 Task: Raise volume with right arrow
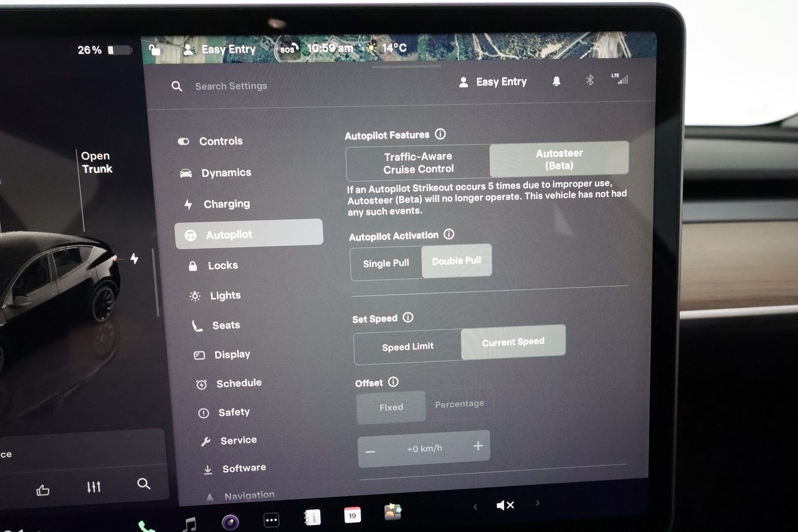click(x=537, y=503)
